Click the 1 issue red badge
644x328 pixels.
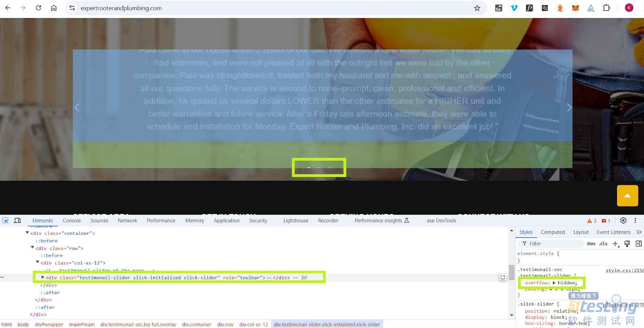(x=606, y=221)
